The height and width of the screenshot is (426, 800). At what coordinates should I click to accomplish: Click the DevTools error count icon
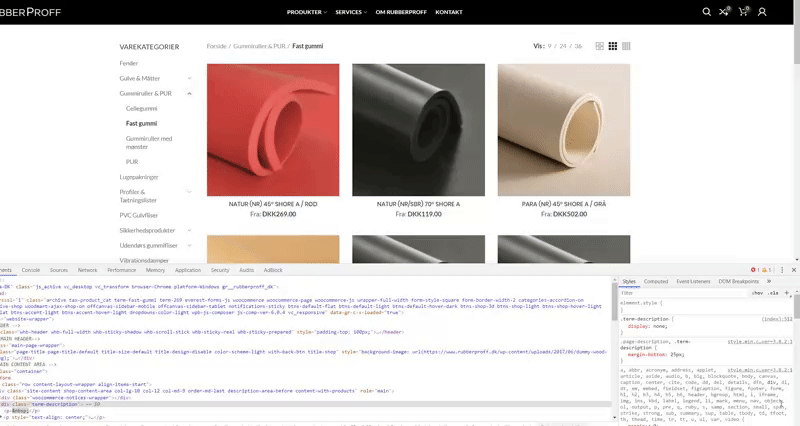click(x=755, y=270)
